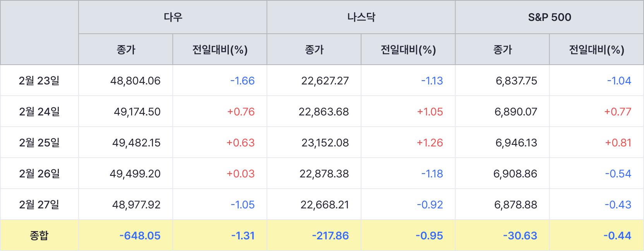Click the 종가 subheader under 다우
This screenshot has width=644, height=251.
(126, 50)
